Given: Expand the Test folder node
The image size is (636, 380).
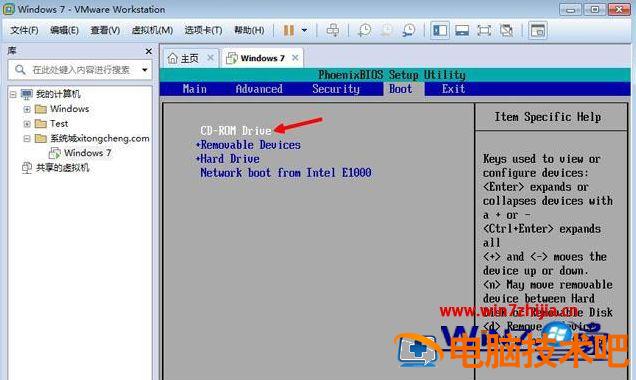Looking at the screenshot, I should point(27,124).
